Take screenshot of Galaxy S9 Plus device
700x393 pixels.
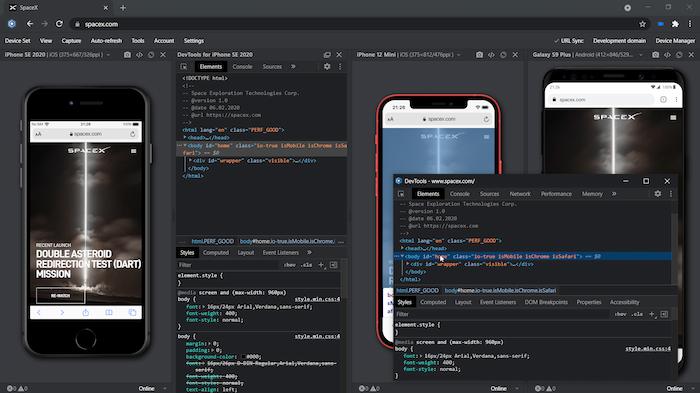click(655, 54)
